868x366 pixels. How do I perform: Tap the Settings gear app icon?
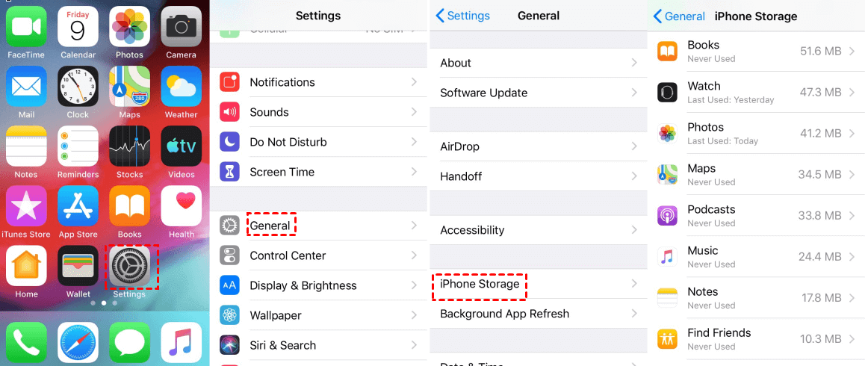(x=129, y=266)
